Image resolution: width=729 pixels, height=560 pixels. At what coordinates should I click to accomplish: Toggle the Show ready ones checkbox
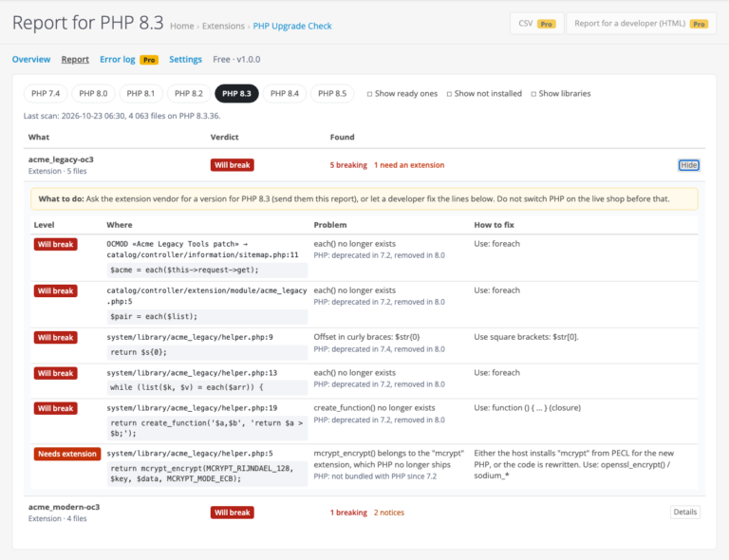(369, 94)
